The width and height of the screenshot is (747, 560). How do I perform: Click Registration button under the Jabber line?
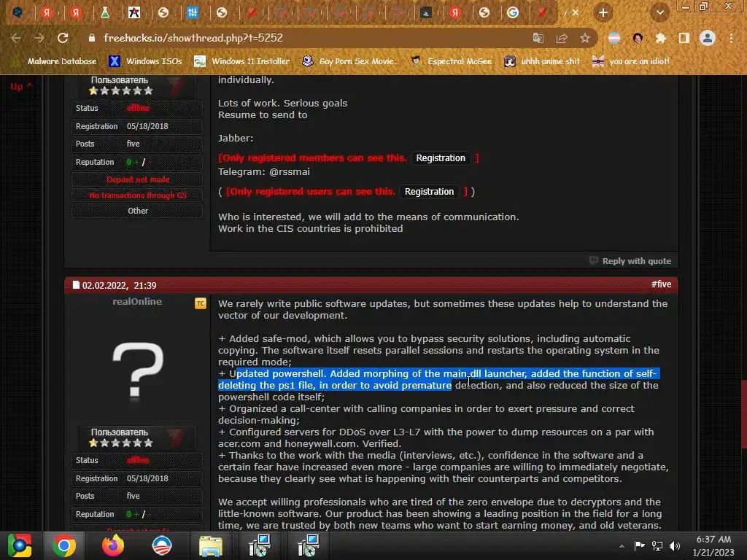pyautogui.click(x=441, y=158)
